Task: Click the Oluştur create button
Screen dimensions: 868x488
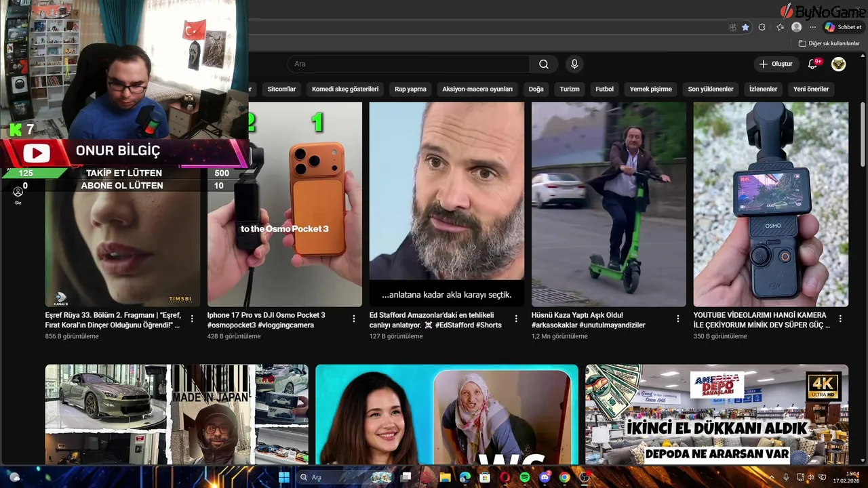Action: click(x=776, y=64)
